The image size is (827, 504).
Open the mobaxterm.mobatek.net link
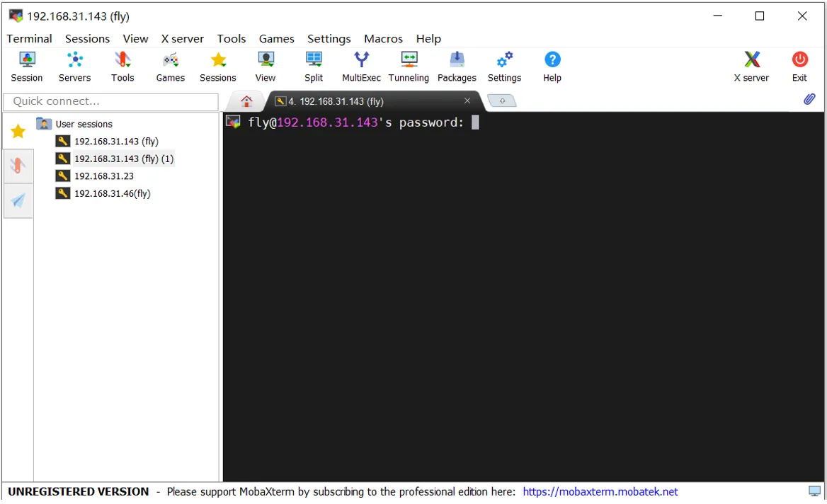[x=600, y=492]
